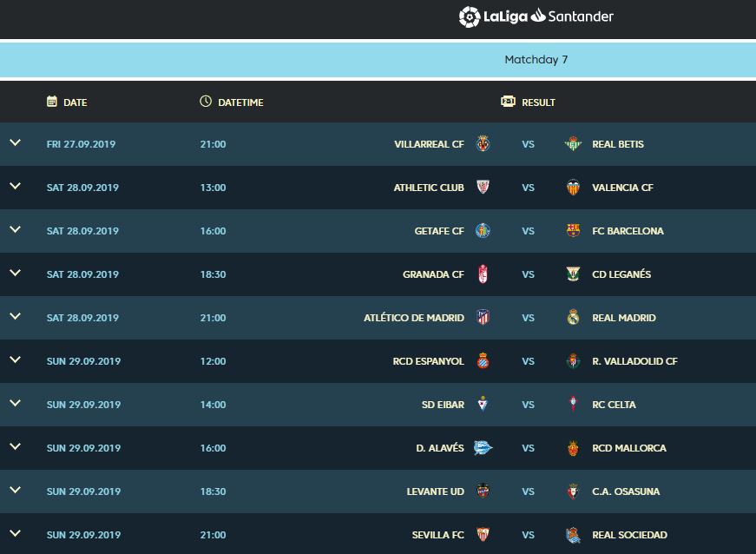Click the SD EIBAR team name
Image resolution: width=756 pixels, height=554 pixels.
coord(443,405)
